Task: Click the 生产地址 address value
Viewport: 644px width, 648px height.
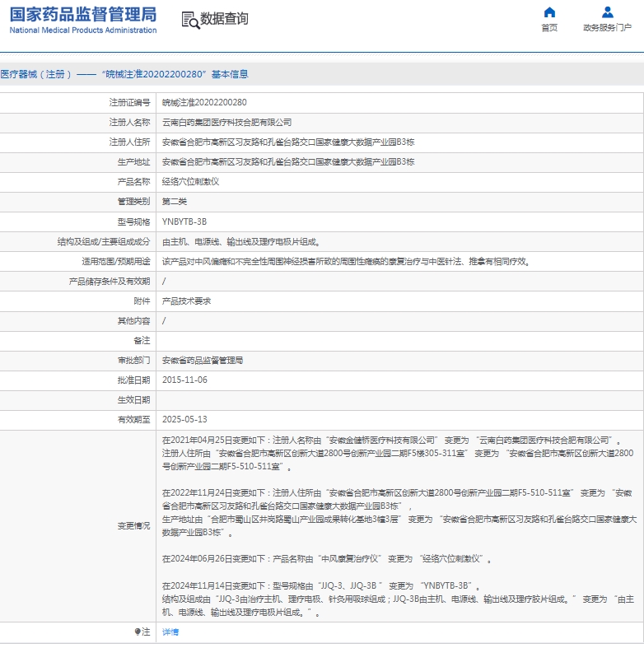Action: (x=288, y=162)
